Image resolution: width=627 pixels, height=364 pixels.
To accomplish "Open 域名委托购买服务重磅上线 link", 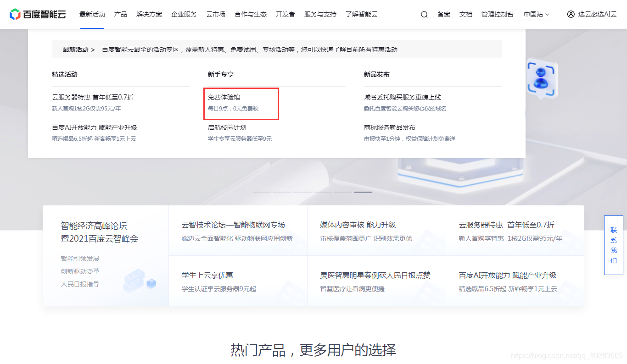I will click(x=403, y=97).
